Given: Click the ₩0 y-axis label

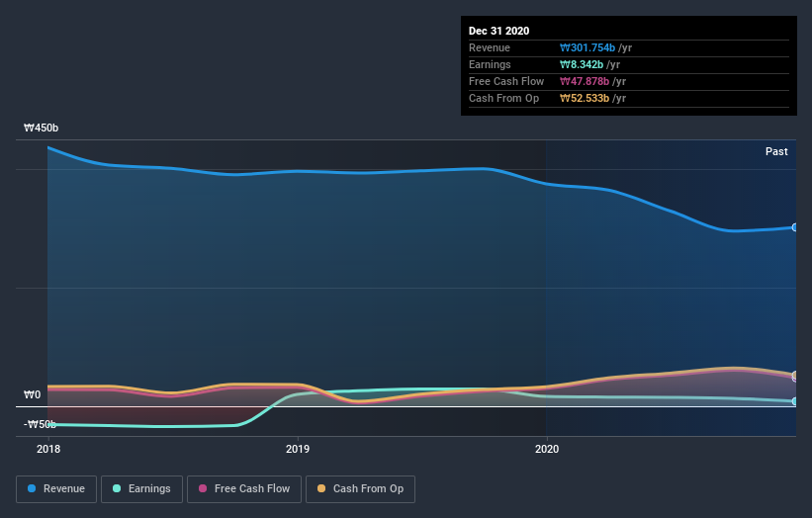Looking at the screenshot, I should [x=32, y=394].
